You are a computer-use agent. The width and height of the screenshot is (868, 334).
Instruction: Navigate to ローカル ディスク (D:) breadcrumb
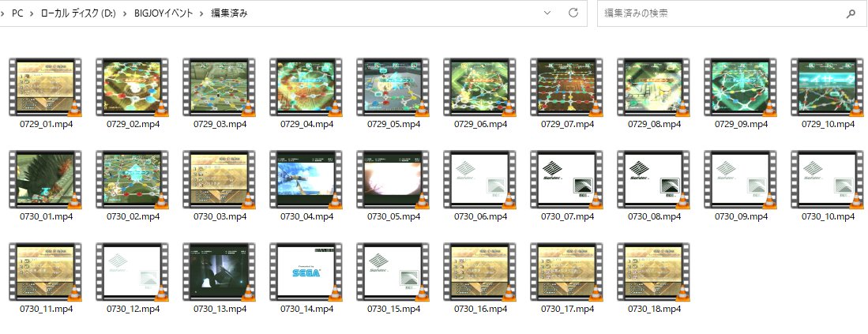pyautogui.click(x=78, y=14)
